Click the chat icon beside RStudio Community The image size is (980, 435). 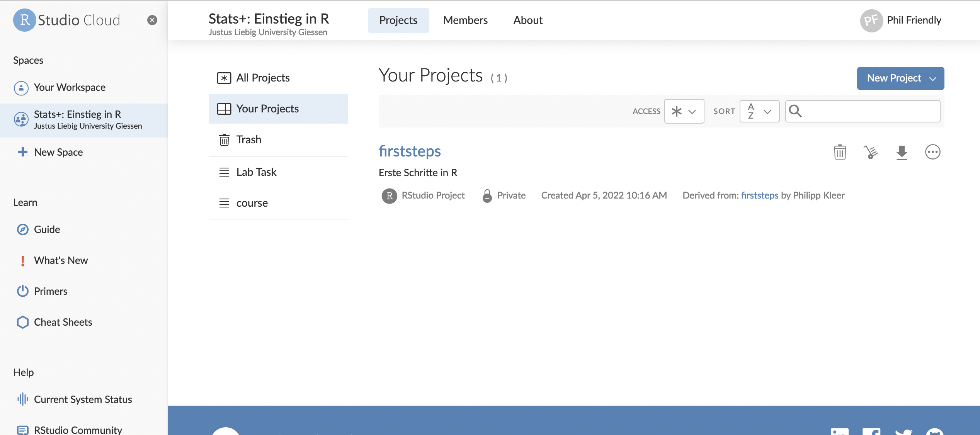click(22, 430)
